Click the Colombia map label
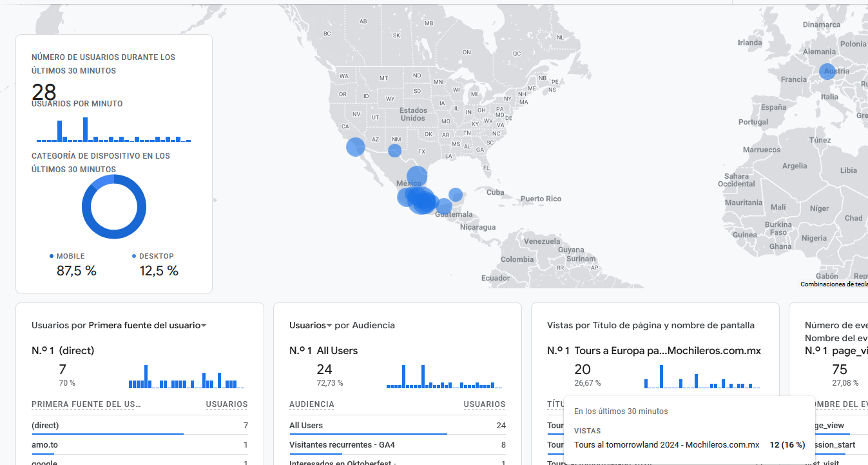Screen dimensions: 868x465 coord(517,259)
